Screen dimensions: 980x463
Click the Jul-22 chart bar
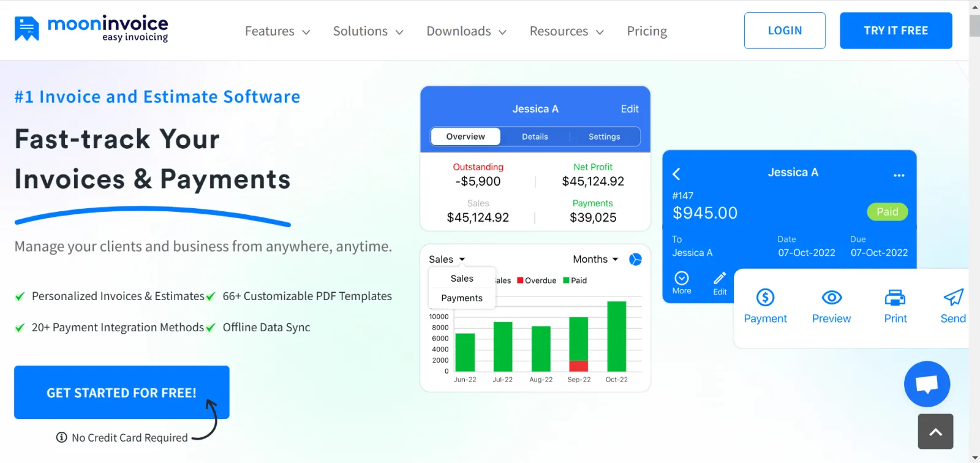[x=503, y=347]
